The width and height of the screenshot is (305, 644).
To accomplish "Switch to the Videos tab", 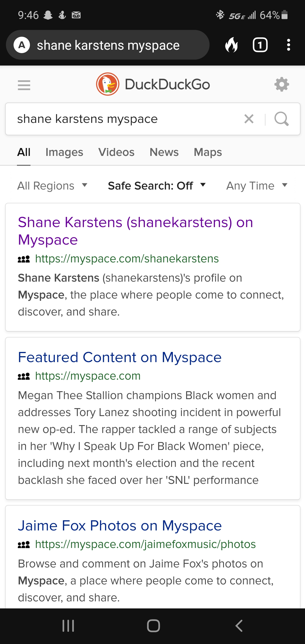I will pos(116,152).
